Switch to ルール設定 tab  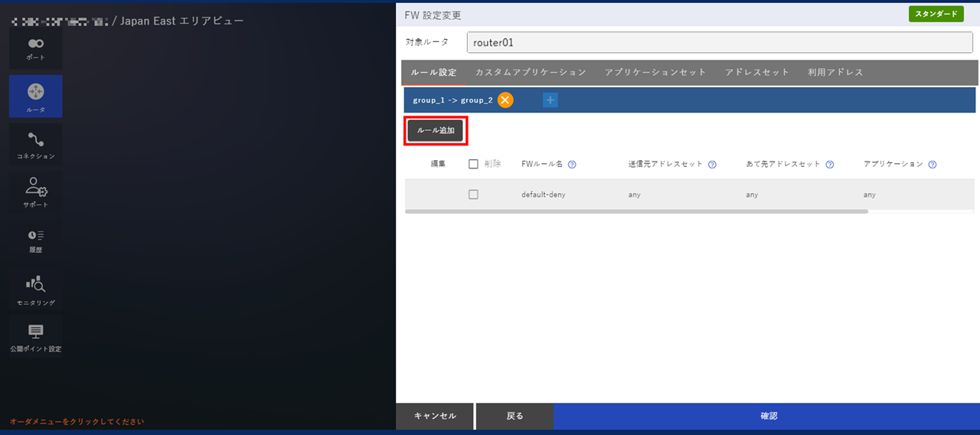pos(433,72)
